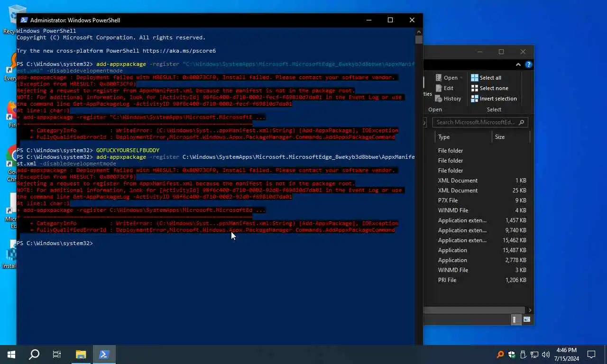Open file History from the Explorer ribbon
The width and height of the screenshot is (607, 364).
point(447,99)
